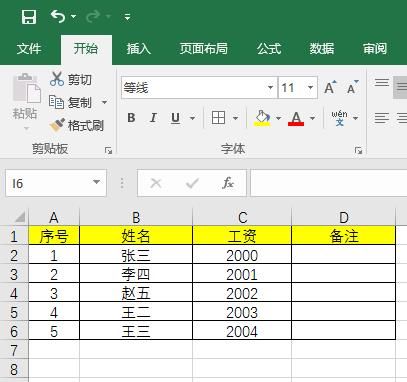407x382 pixels.
Task: Click the increase font size icon
Action: [331, 88]
